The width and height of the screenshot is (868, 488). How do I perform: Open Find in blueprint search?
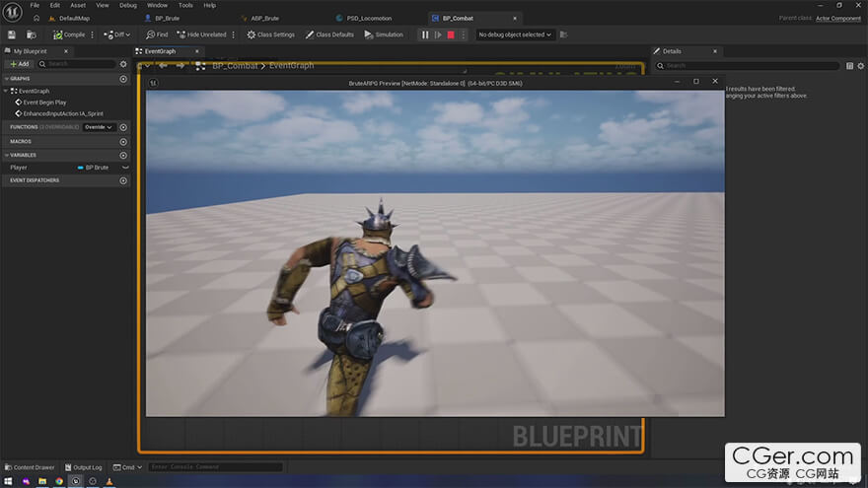pos(157,35)
